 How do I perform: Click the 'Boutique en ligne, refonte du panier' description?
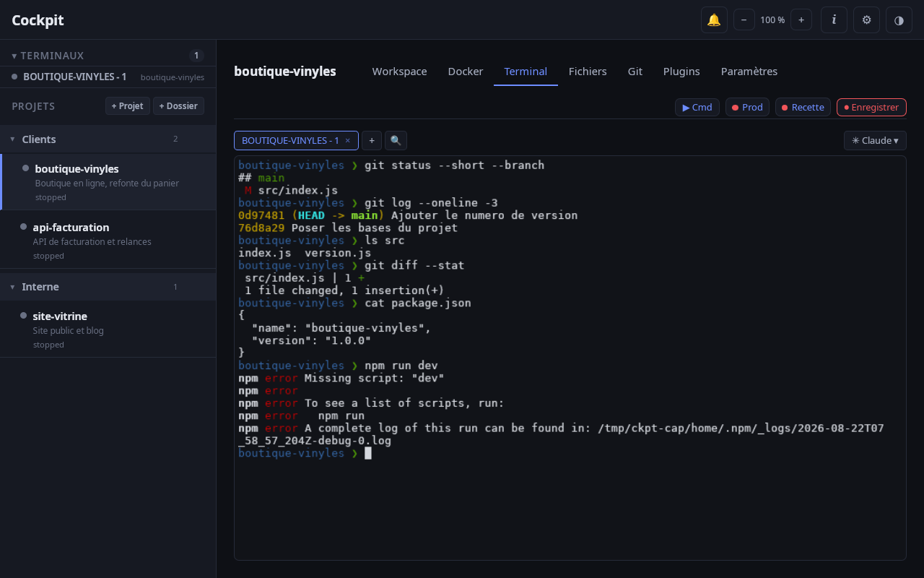[x=107, y=184]
